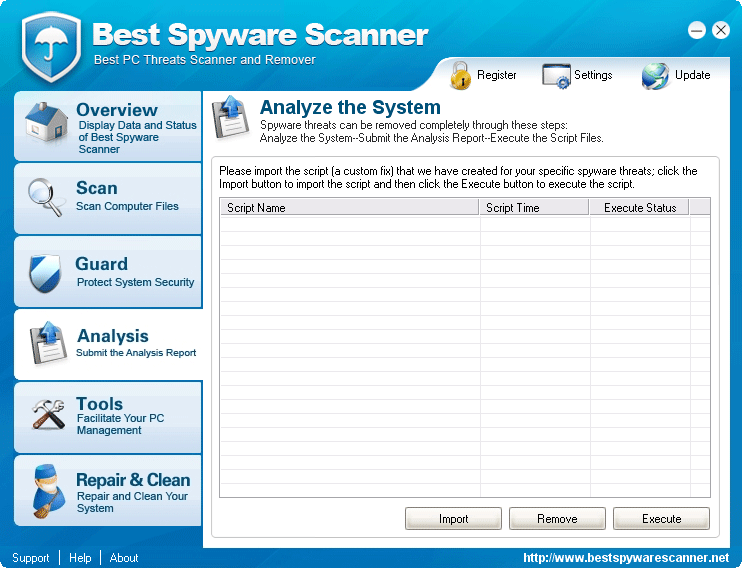Click the Repair & Clean janitor icon
The height and width of the screenshot is (568, 742).
[49, 491]
